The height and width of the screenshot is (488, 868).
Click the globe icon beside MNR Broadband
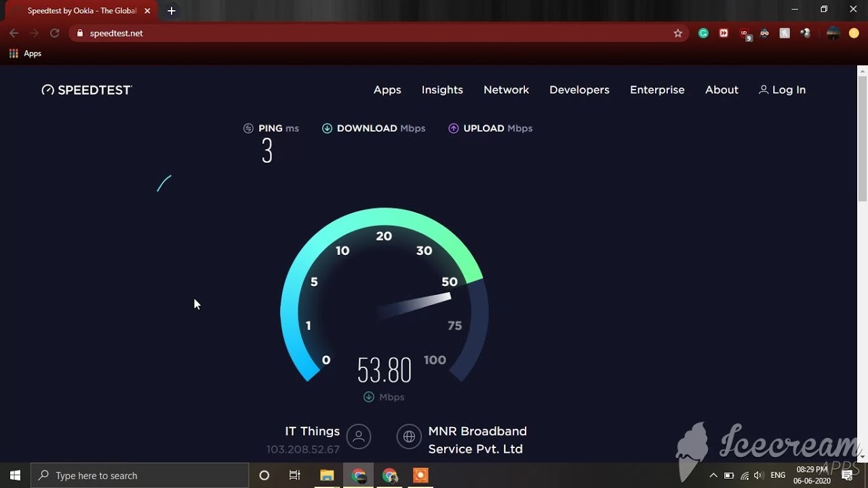409,436
